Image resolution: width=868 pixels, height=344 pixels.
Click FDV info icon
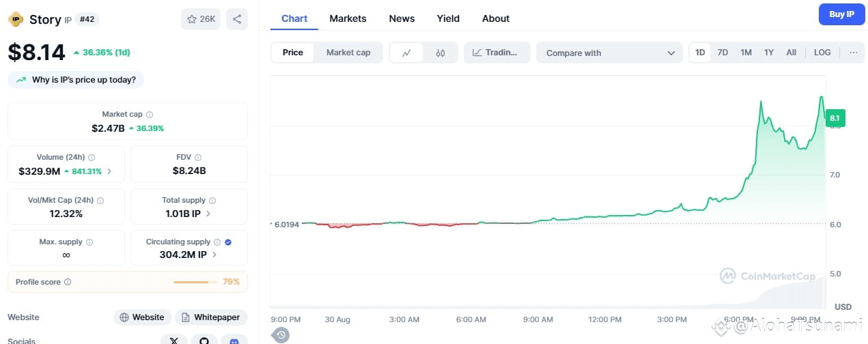(x=198, y=158)
